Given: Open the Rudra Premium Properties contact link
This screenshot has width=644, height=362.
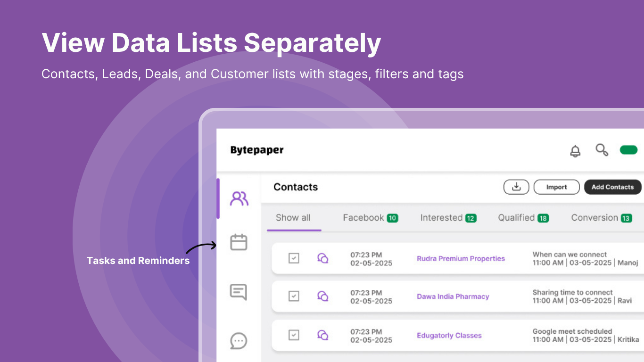Looking at the screenshot, I should click(x=461, y=258).
